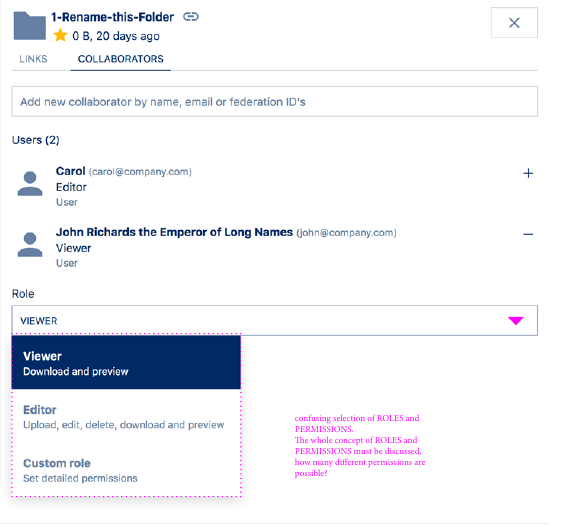Viewport: 564px width, 527px height.
Task: Click the 'Viewer' role under John Richards
Action: point(73,248)
